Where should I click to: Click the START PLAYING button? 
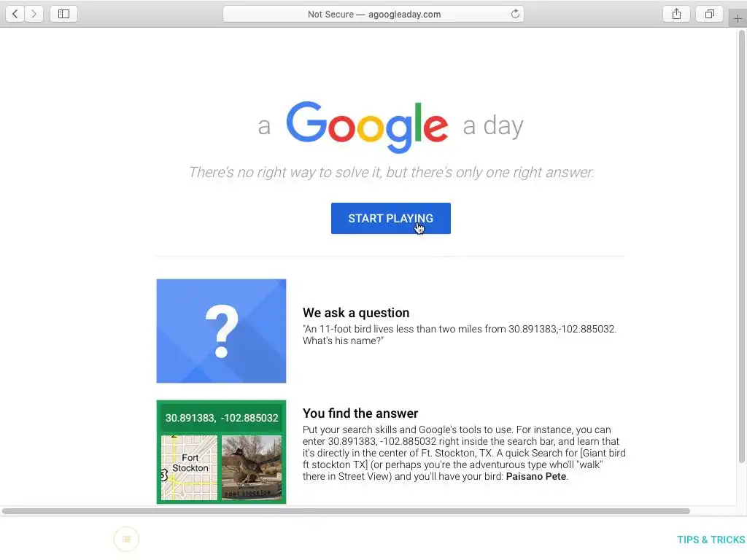(x=391, y=218)
